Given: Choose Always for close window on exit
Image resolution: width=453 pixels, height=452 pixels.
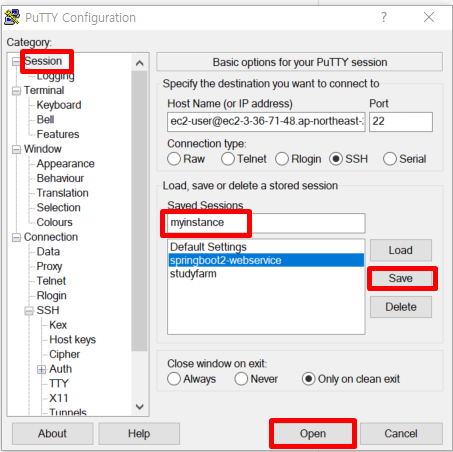Looking at the screenshot, I should 174,379.
